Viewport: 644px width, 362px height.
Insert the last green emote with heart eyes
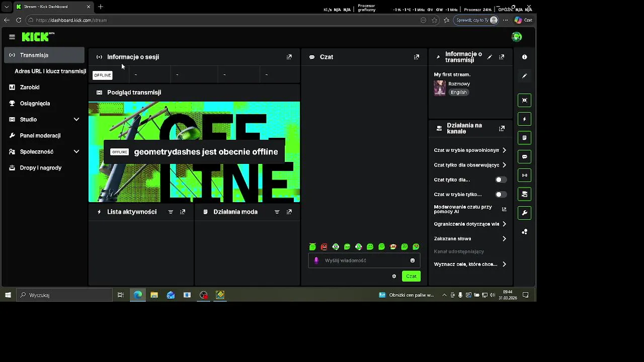416,247
